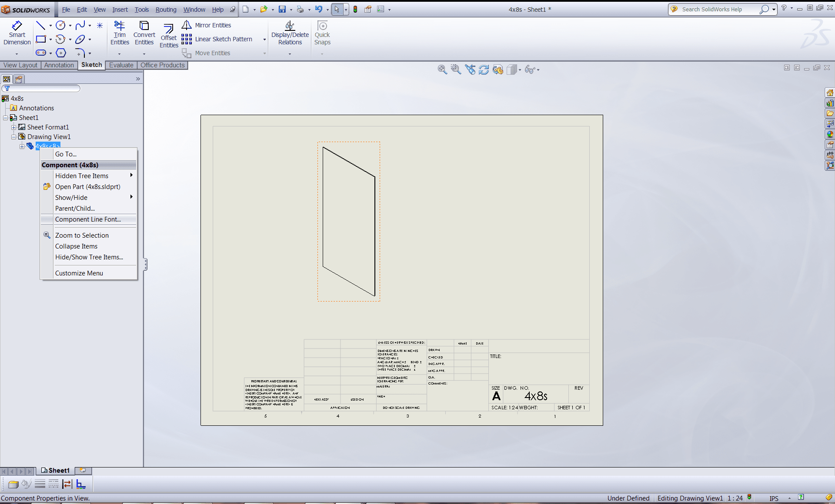Collapse the Sheet1 tree node
The image size is (835, 504).
tap(6, 118)
